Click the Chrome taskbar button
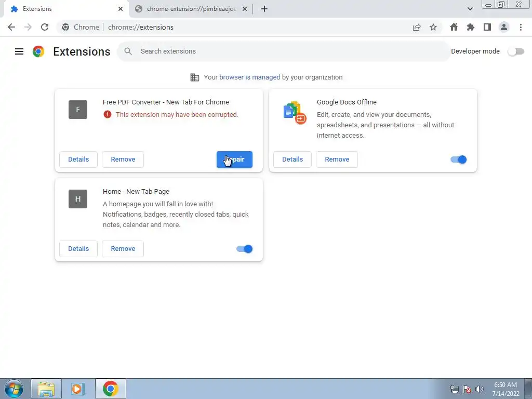This screenshot has width=532, height=399. click(111, 389)
